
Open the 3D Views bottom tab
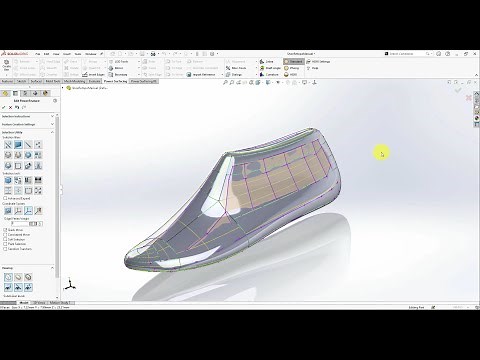click(x=39, y=302)
